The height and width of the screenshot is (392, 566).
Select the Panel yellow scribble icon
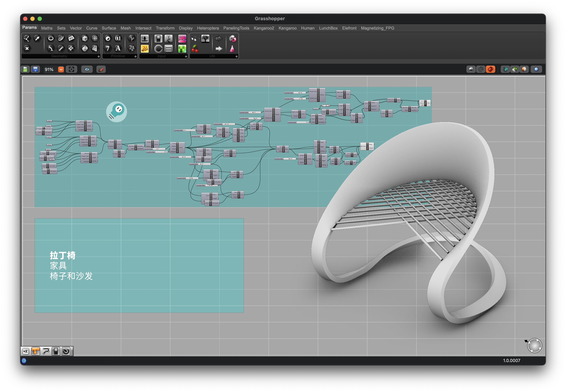pyautogui.click(x=144, y=49)
